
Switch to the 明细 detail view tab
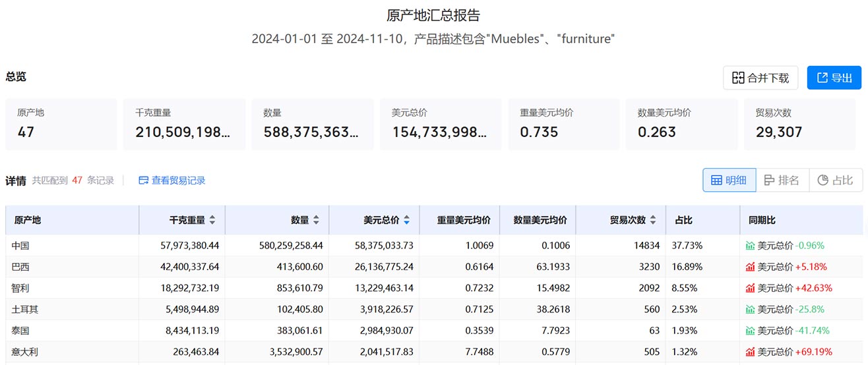[729, 181]
